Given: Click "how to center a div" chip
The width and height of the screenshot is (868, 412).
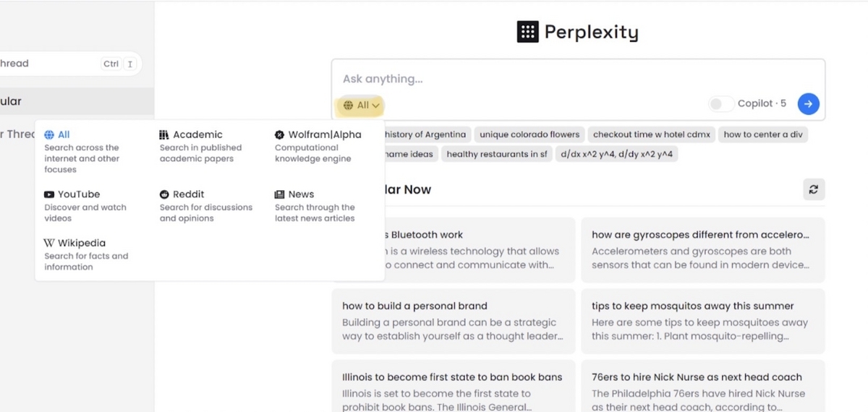Looking at the screenshot, I should tap(762, 134).
